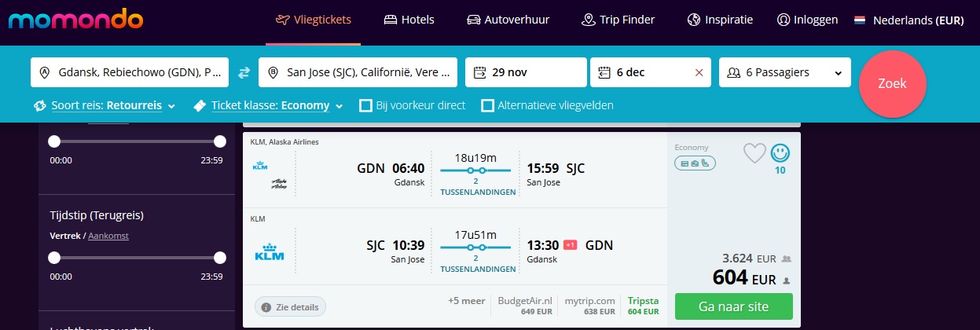Image resolution: width=980 pixels, height=330 pixels.
Task: Open the 6 Passagiers dropdown
Action: tap(785, 72)
